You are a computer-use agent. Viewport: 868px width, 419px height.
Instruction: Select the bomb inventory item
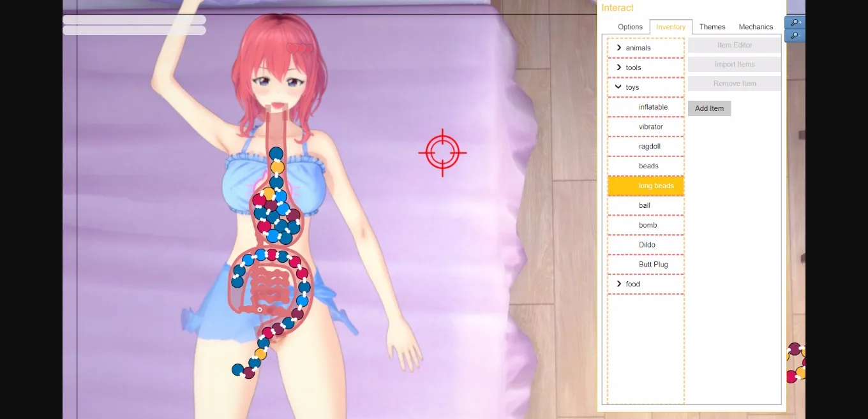(x=648, y=225)
